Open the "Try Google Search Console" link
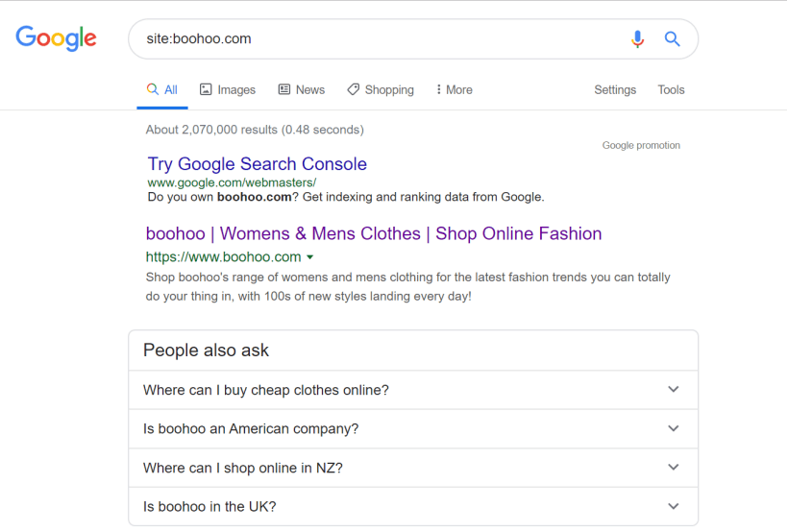The width and height of the screenshot is (788, 532). [x=257, y=164]
